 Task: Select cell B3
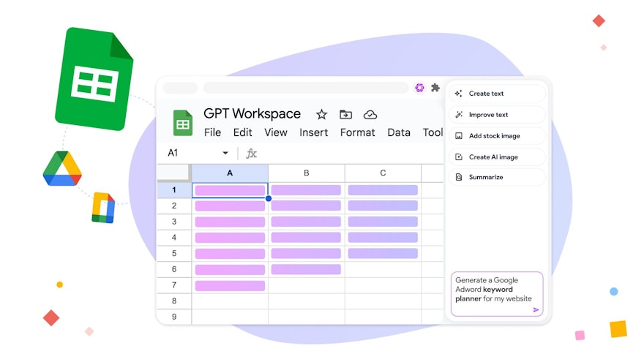coord(307,222)
